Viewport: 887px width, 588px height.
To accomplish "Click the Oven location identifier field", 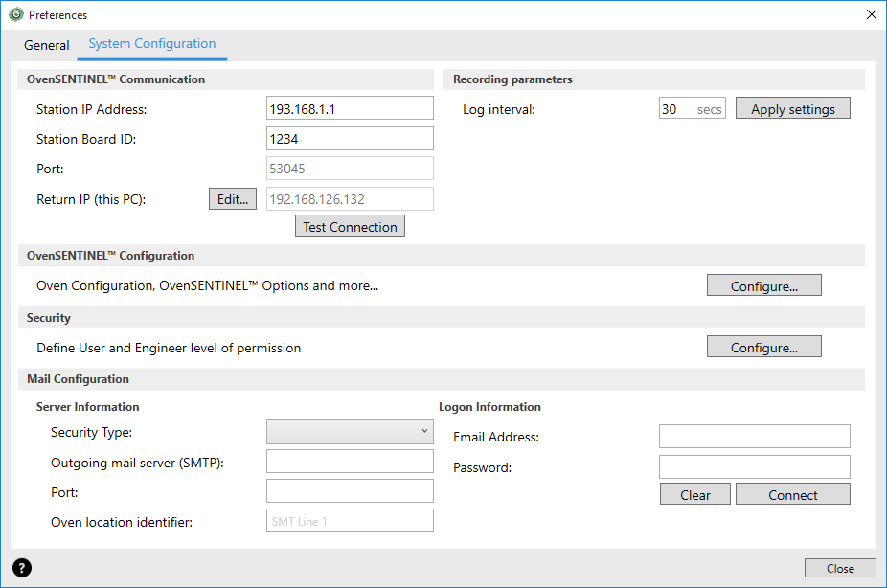I will [350, 521].
